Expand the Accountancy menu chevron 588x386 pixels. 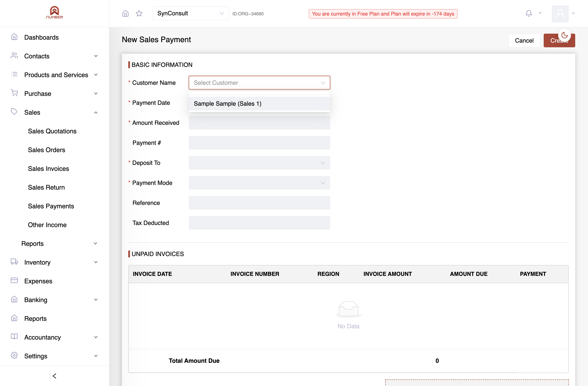coord(96,337)
